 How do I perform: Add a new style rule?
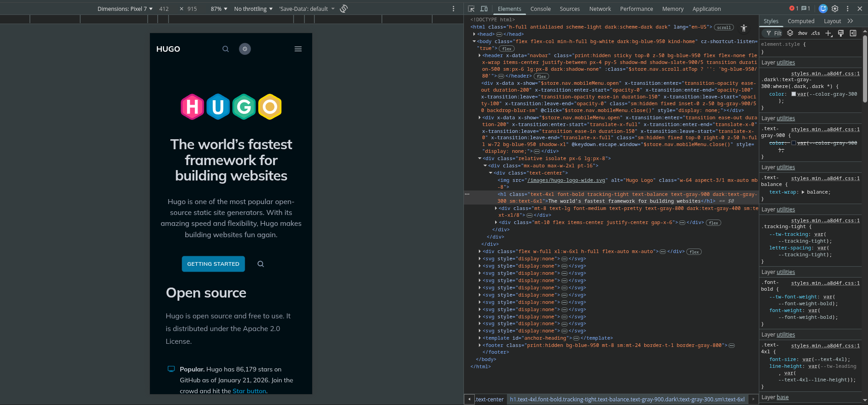[829, 33]
